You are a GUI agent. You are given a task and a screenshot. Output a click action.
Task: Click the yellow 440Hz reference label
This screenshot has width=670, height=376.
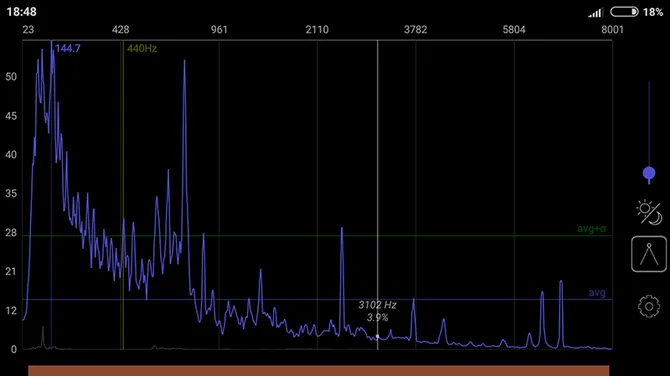pyautogui.click(x=142, y=48)
